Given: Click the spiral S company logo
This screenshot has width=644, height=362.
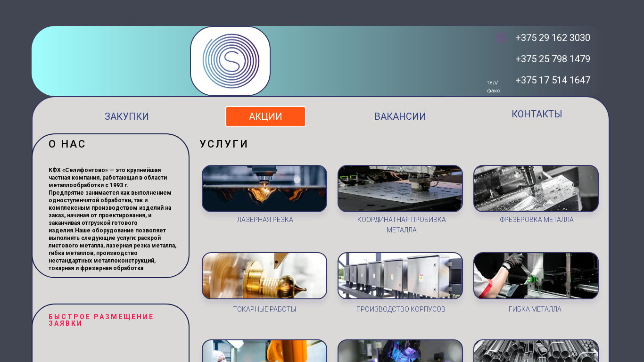Looking at the screenshot, I should 231,61.
